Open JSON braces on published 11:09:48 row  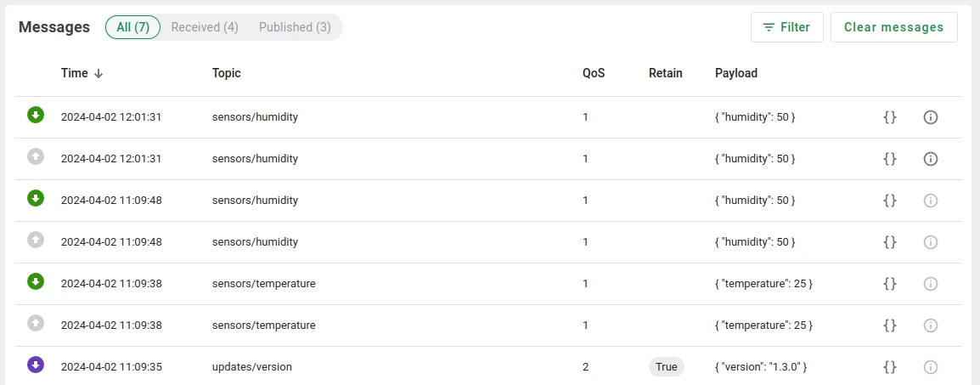pyautogui.click(x=890, y=242)
